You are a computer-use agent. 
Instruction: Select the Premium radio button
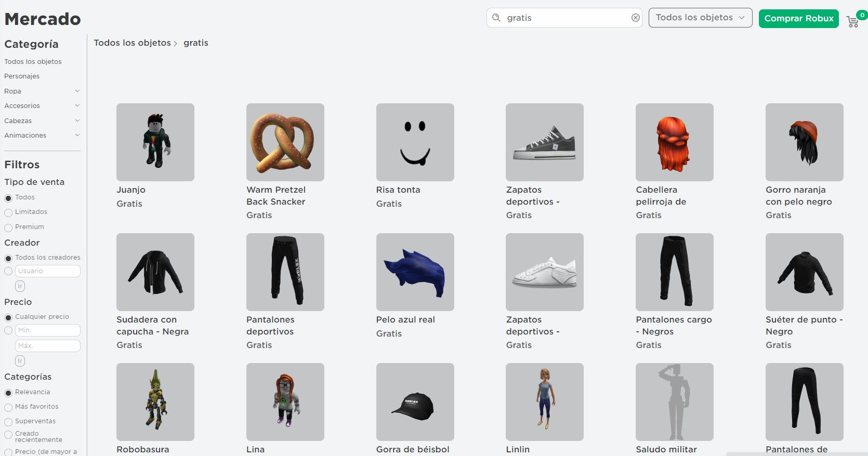click(8, 227)
